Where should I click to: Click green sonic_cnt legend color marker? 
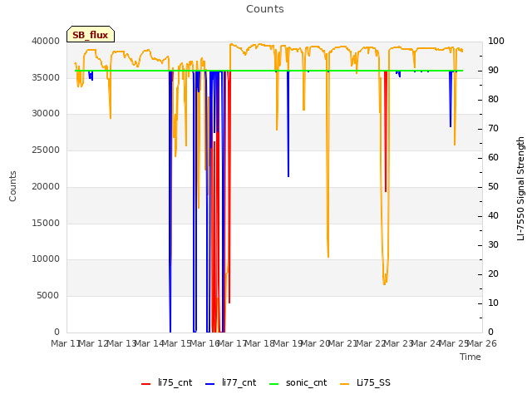click(x=273, y=384)
